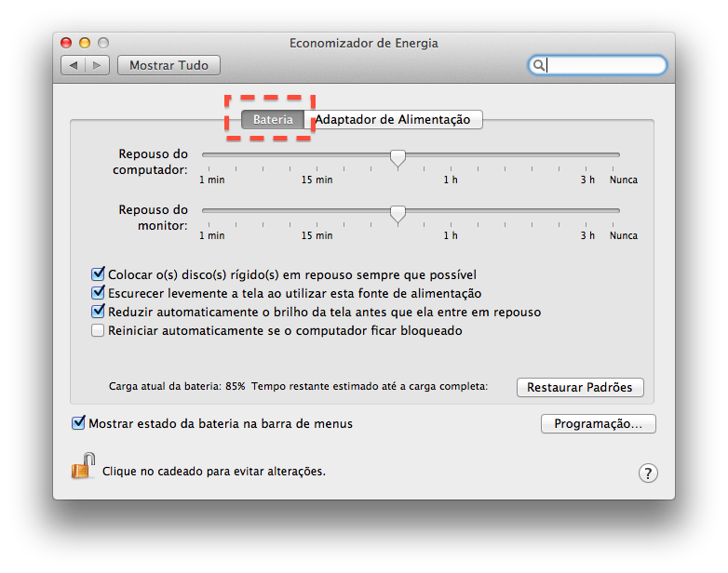
Task: Click the padlock icon to prevent changes
Action: [x=84, y=466]
